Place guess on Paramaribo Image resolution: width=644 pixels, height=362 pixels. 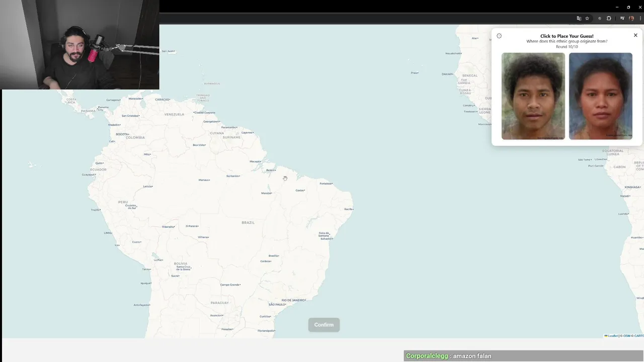tap(229, 127)
